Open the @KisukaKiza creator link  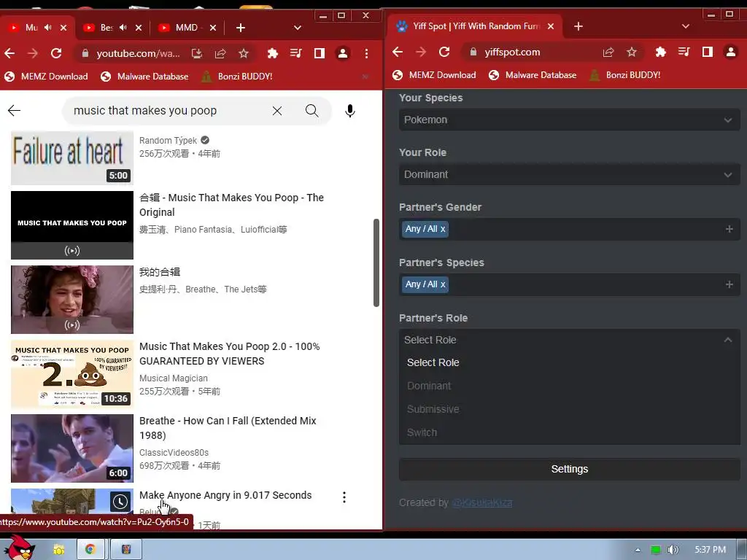(x=481, y=502)
